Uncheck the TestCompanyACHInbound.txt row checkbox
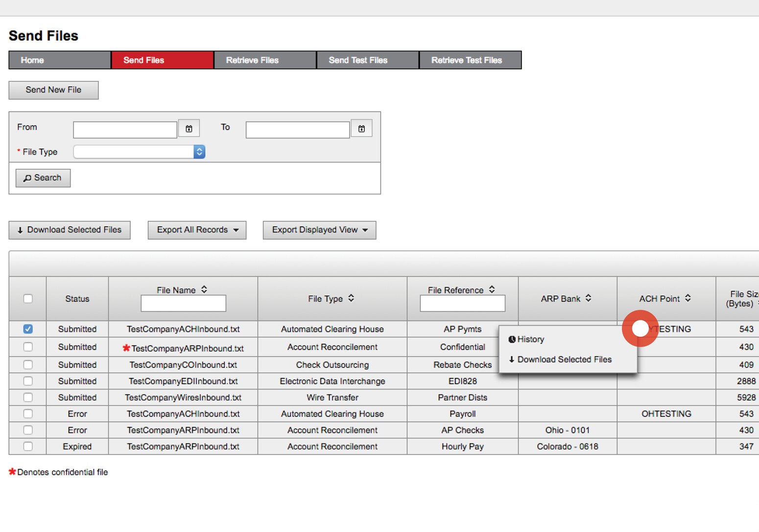Viewport: 759px width, 532px height. coord(28,329)
